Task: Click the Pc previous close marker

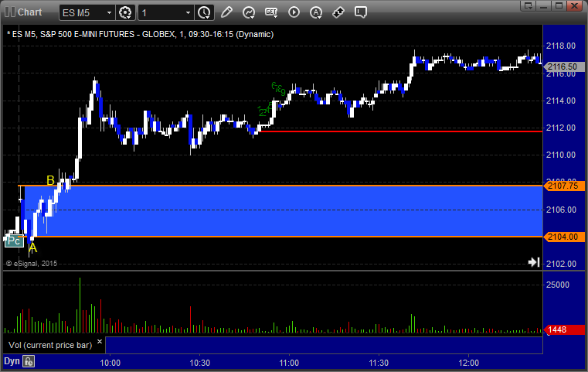Action: click(x=14, y=241)
